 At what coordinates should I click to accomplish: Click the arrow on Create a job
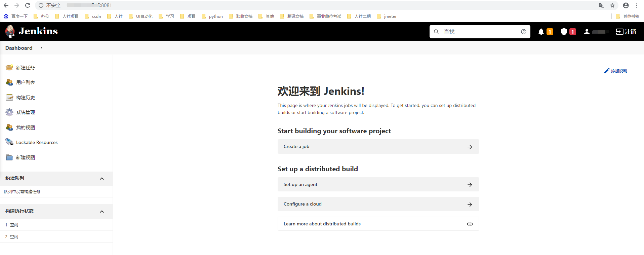[470, 147]
